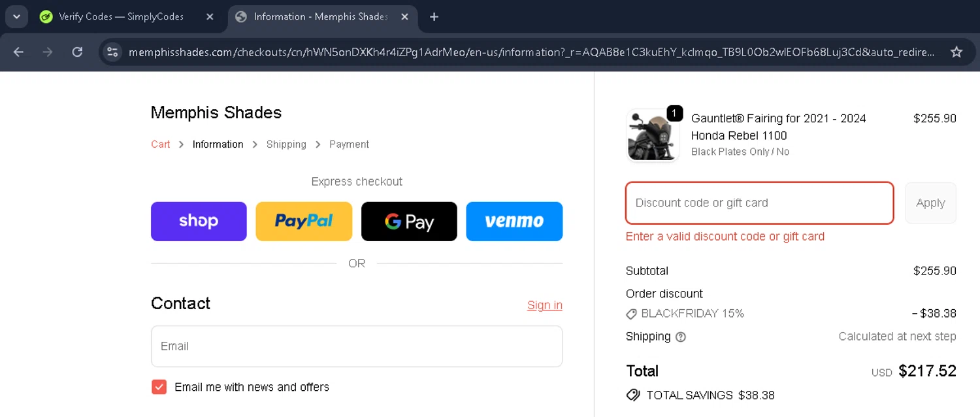Click the Payment breadcrumb step
This screenshot has height=417, width=980.
click(349, 144)
